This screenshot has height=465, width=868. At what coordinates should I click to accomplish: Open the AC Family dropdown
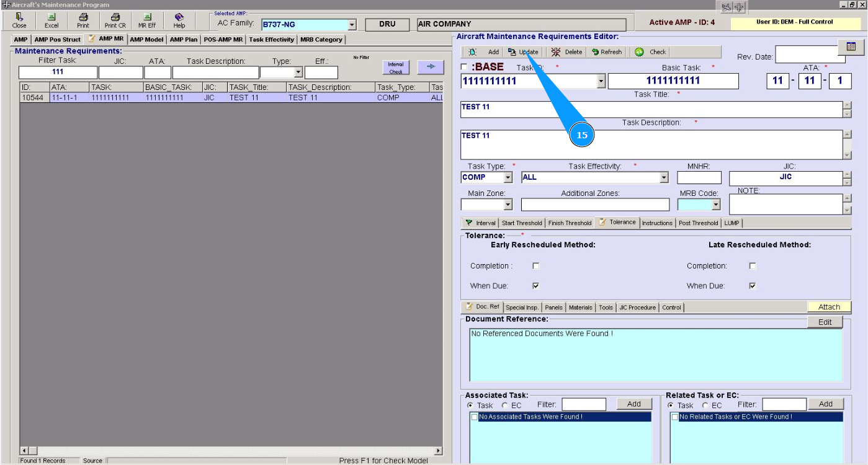[352, 25]
